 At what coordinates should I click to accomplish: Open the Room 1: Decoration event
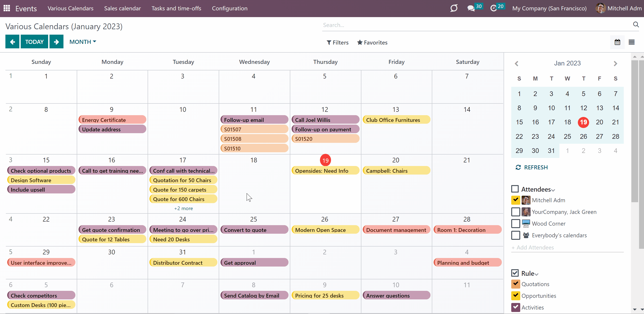(x=467, y=230)
